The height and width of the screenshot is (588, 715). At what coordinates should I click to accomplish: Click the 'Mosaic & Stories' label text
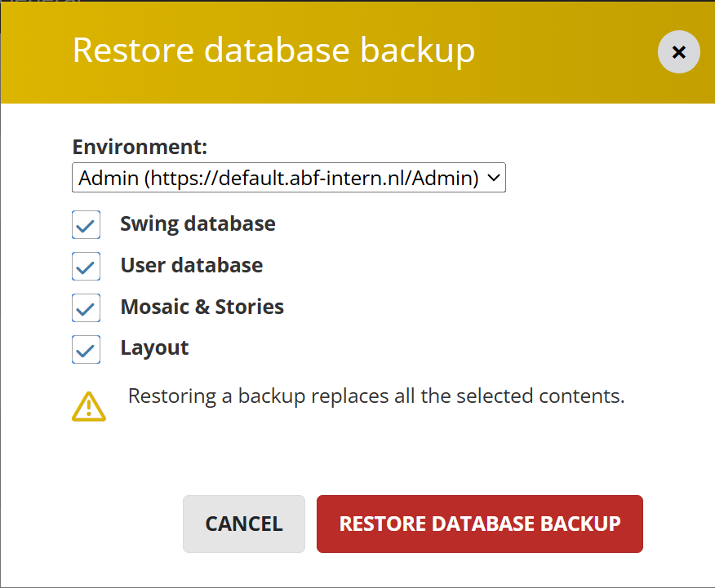coord(202,307)
